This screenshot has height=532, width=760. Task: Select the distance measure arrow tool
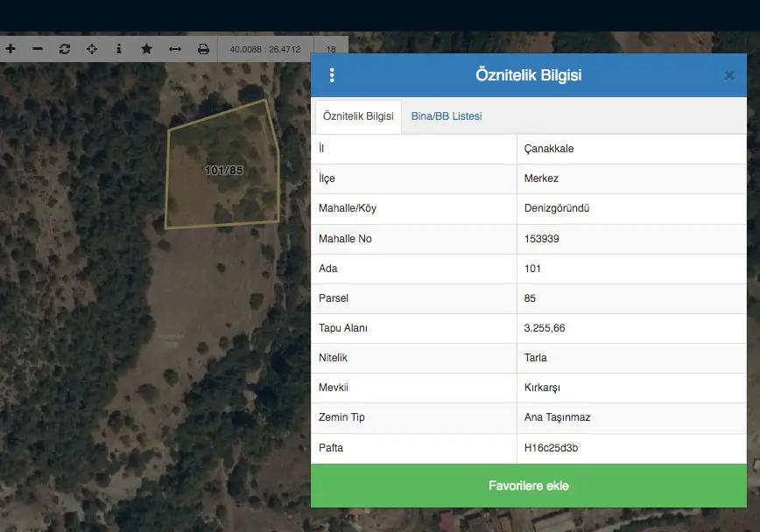click(x=175, y=49)
